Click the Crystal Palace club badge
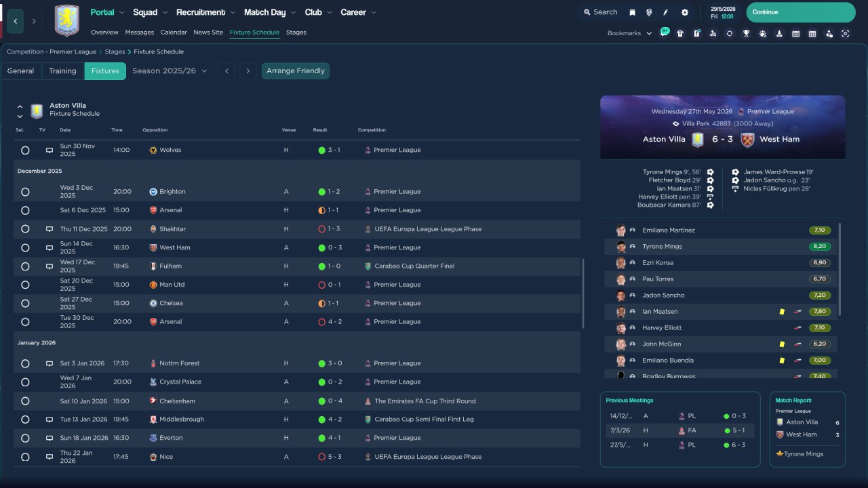Viewport: 868px width, 488px height. coord(153,382)
